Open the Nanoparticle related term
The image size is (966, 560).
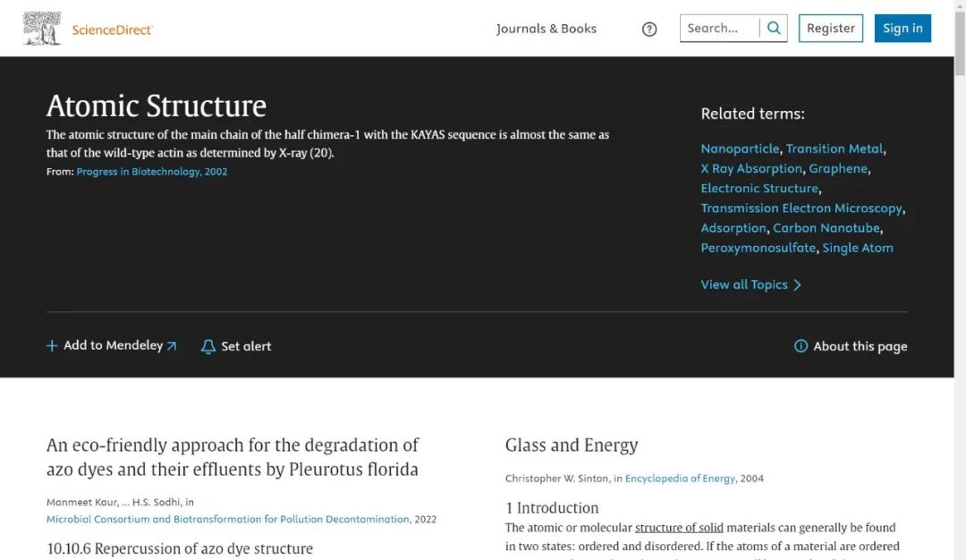(740, 148)
